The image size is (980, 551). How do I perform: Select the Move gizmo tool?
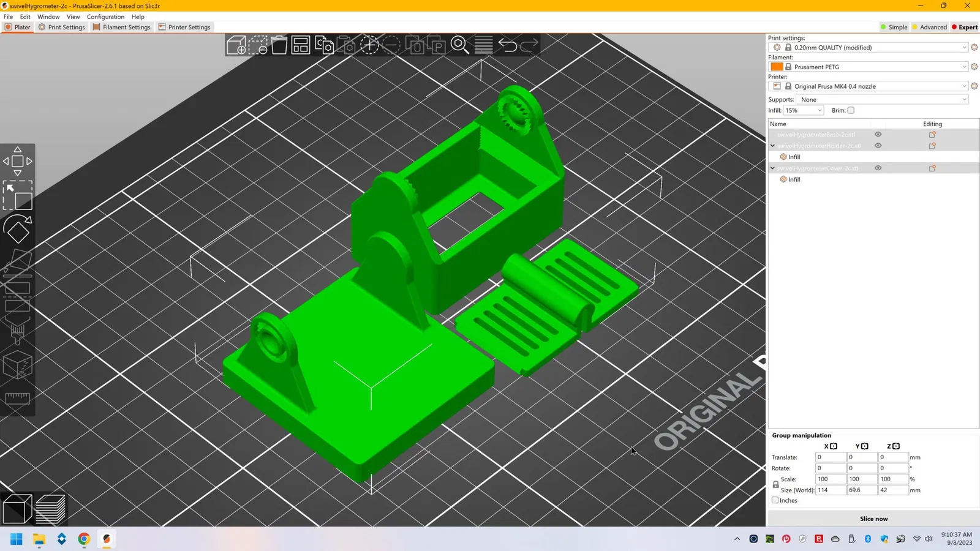[x=18, y=162]
